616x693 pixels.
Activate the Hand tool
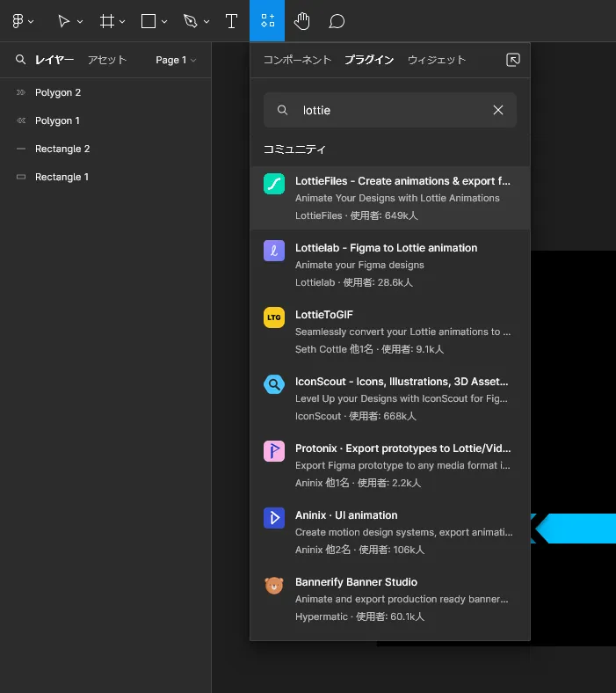302,20
